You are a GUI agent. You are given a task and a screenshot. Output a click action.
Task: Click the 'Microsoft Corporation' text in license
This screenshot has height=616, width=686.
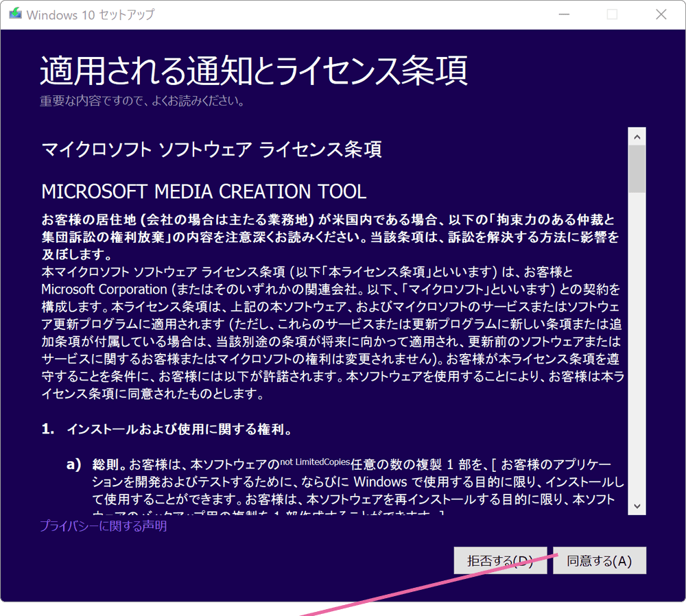(x=104, y=289)
